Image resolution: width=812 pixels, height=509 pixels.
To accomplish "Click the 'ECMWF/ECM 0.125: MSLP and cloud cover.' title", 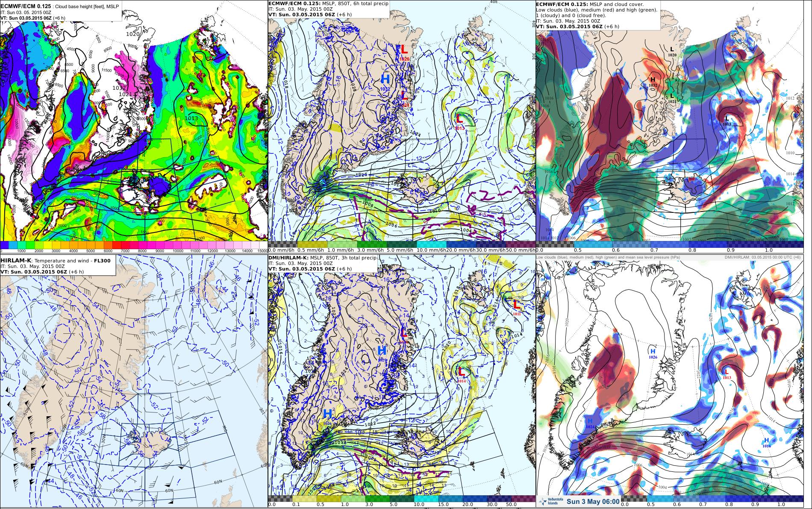I will [591, 4].
